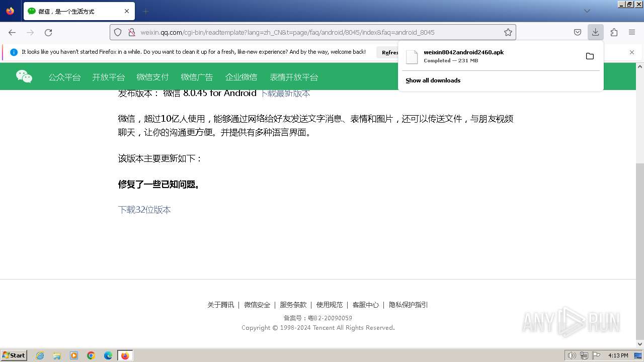Open 企业微信 navigation item
Viewport: 644px width, 362px height.
click(241, 77)
